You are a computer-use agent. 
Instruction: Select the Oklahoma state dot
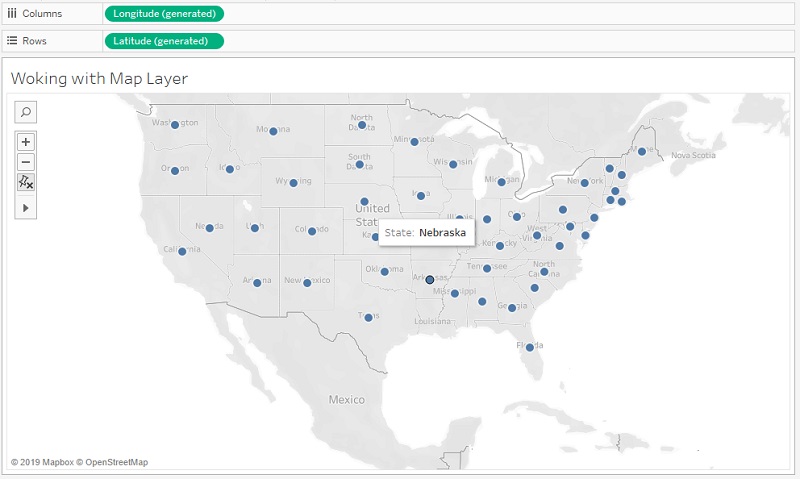(x=385, y=272)
